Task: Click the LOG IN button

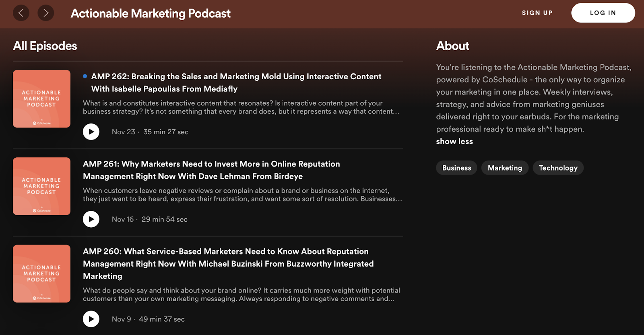Action: click(x=603, y=13)
